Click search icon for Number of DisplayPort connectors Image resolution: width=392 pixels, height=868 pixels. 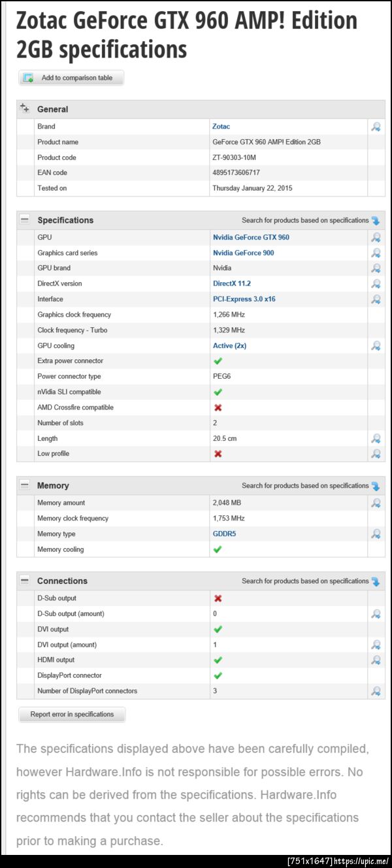[376, 691]
